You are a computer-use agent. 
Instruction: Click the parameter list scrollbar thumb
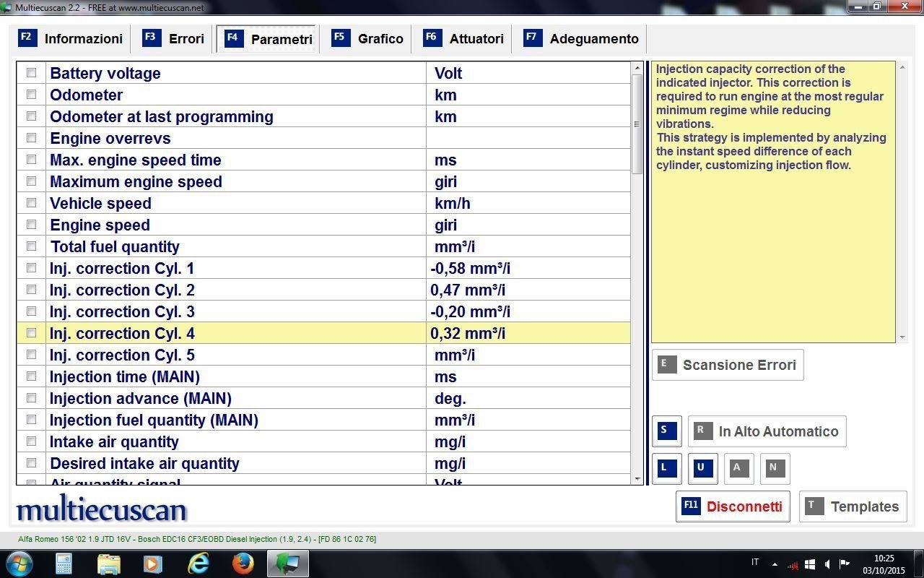point(637,124)
